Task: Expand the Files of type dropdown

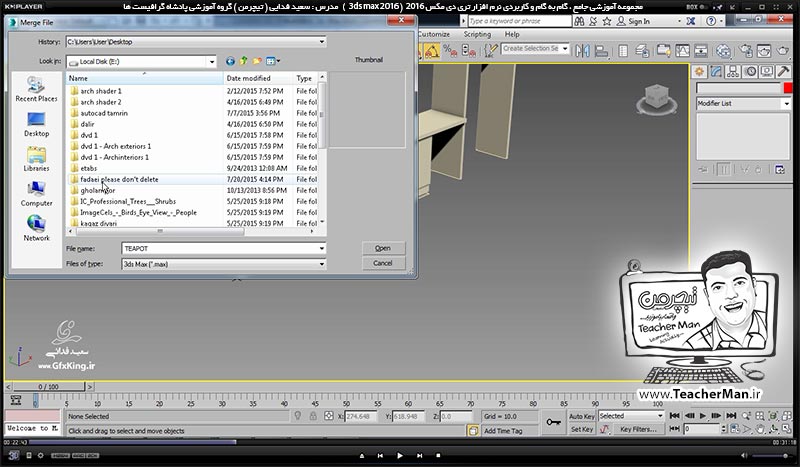Action: coord(321,264)
